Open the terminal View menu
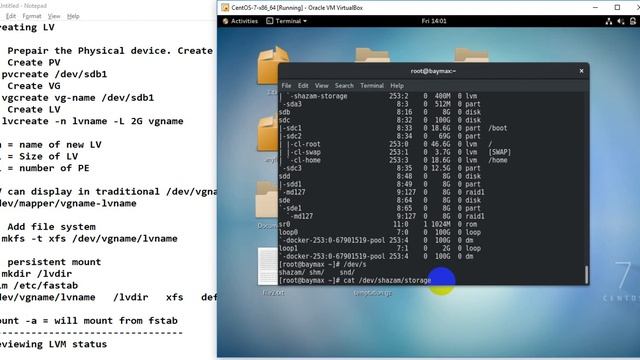The width and height of the screenshot is (640, 360). (x=322, y=86)
